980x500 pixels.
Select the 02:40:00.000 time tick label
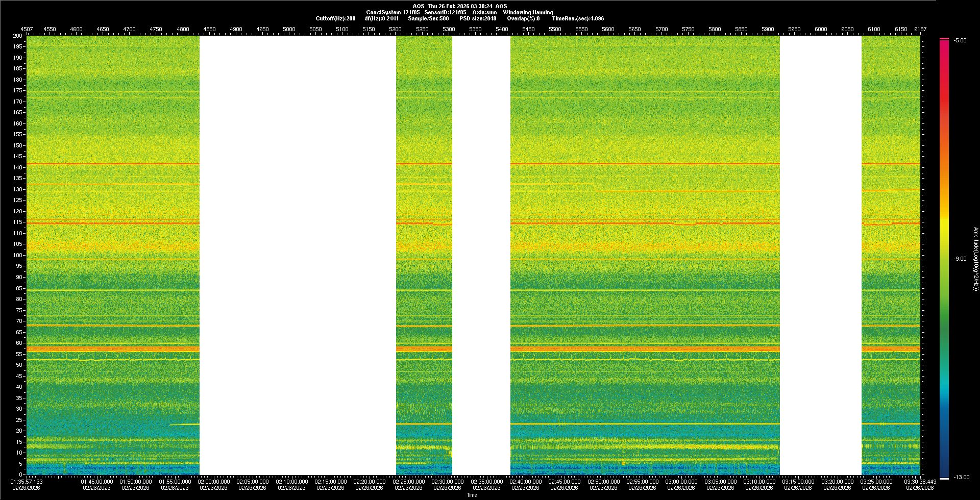coord(525,482)
